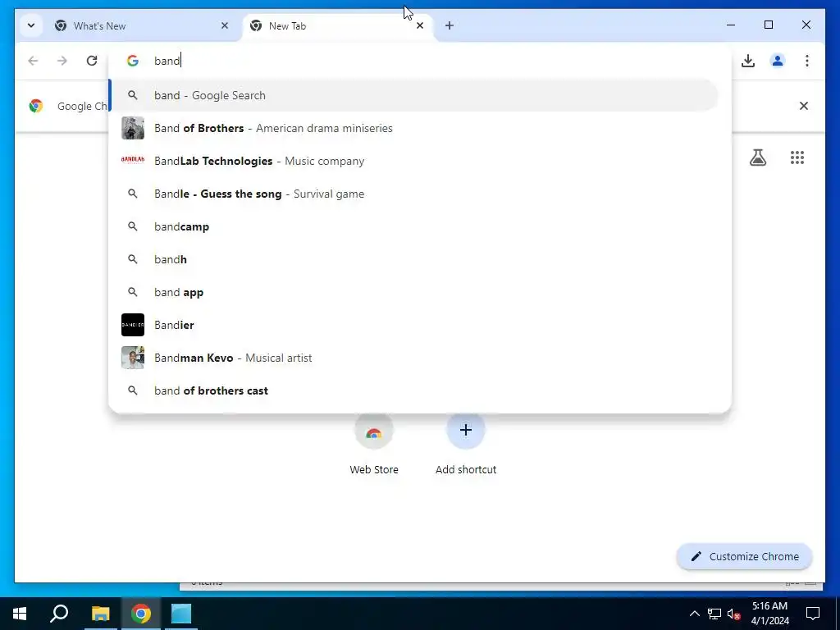Open the Google apps grid
840x630 pixels.
point(797,157)
